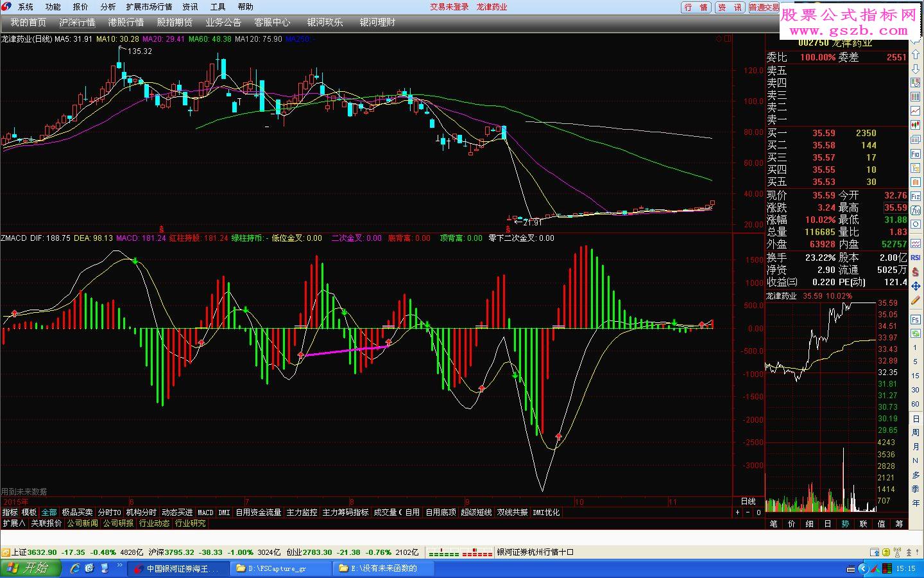Open the f(x) formula manager icon

coord(916,210)
